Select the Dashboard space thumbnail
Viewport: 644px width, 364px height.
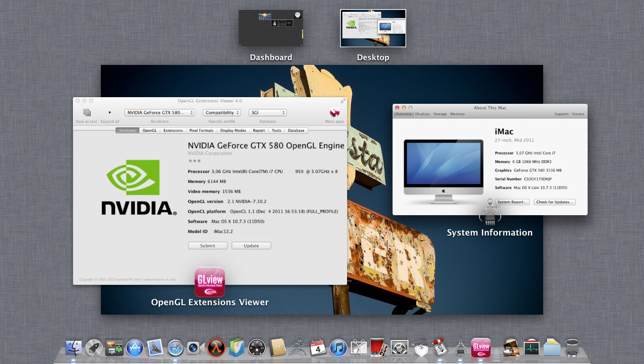click(271, 28)
